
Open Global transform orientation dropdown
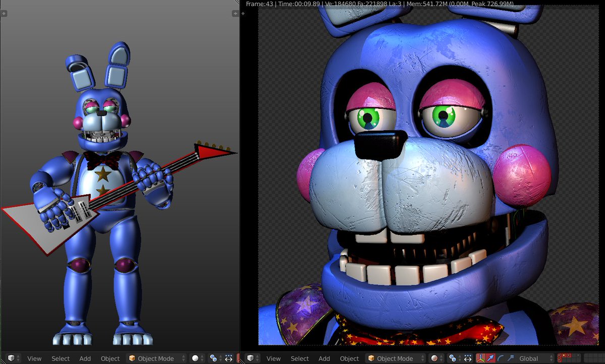pyautogui.click(x=535, y=358)
